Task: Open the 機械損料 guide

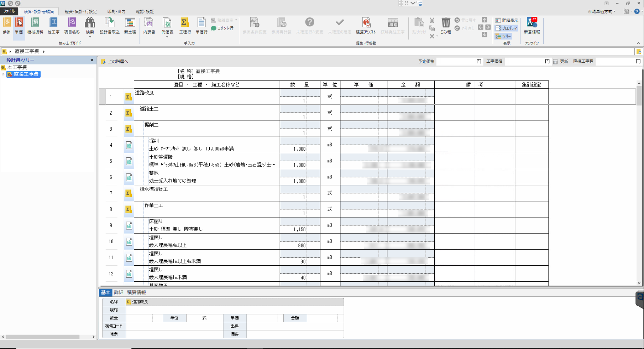Action: pyautogui.click(x=35, y=25)
